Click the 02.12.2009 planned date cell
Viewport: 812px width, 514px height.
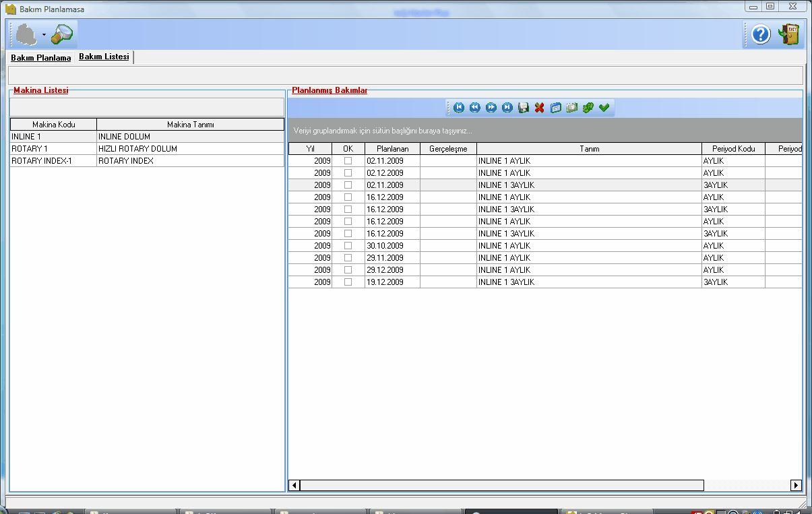(x=392, y=173)
